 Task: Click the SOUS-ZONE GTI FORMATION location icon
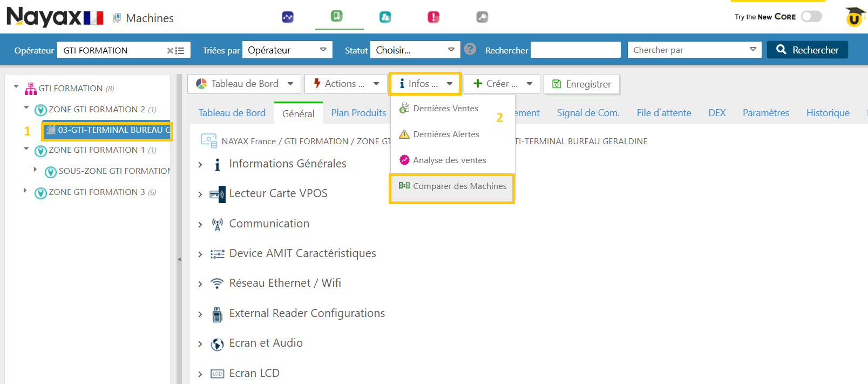coord(51,172)
